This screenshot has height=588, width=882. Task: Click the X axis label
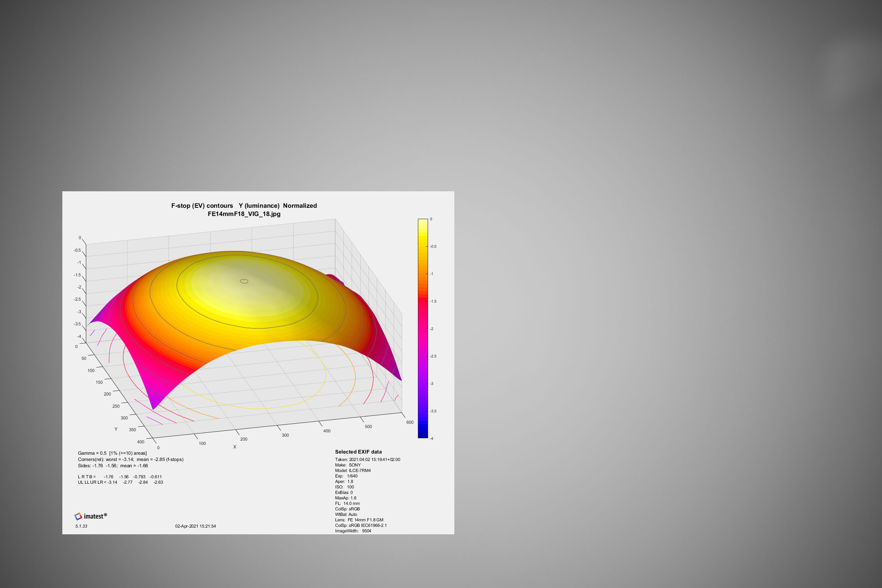(x=235, y=447)
